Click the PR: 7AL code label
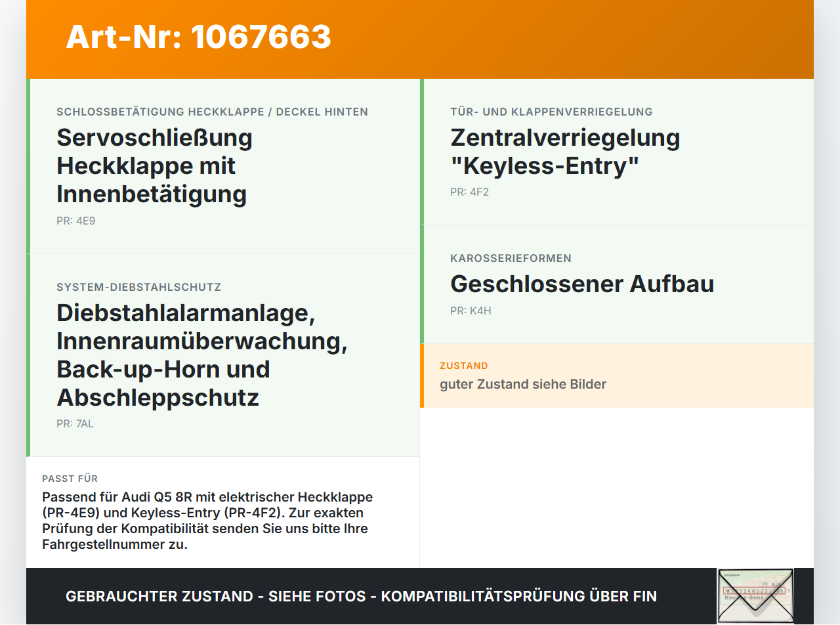 (75, 423)
